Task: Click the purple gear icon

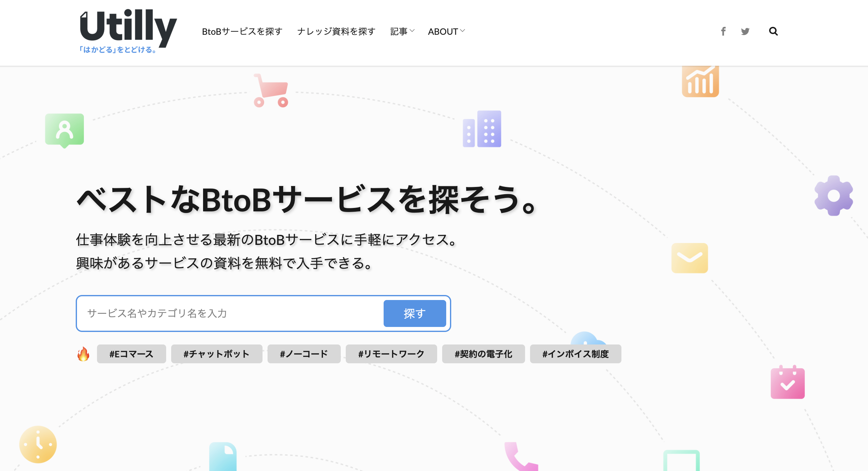Action: coord(833,195)
